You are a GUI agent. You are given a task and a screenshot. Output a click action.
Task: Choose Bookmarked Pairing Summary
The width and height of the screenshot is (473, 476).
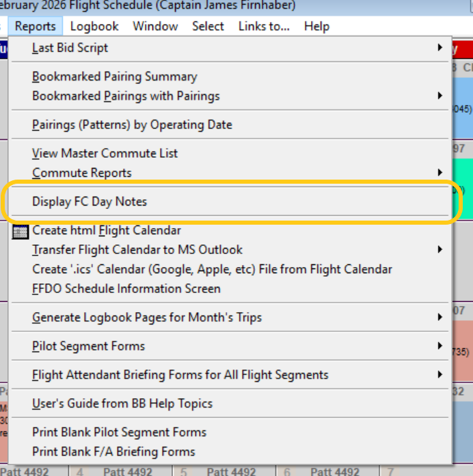tap(114, 76)
